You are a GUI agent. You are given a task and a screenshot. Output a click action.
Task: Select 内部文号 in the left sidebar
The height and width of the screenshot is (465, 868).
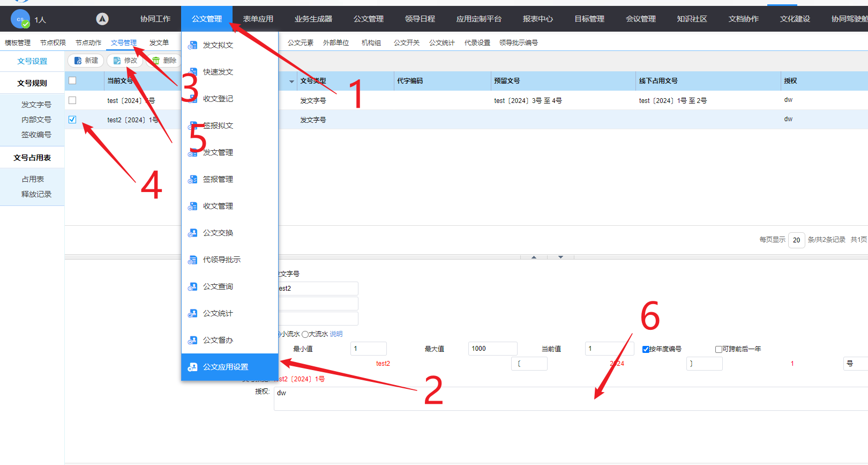click(x=36, y=120)
